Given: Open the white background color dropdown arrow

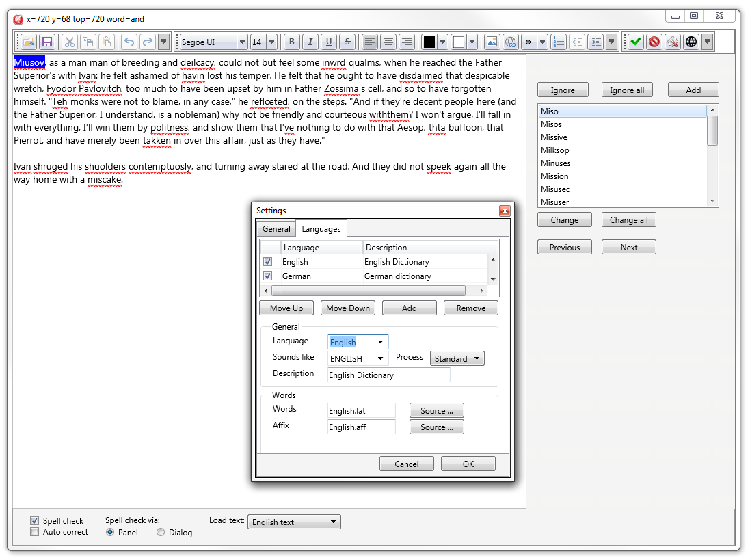Looking at the screenshot, I should (x=472, y=42).
